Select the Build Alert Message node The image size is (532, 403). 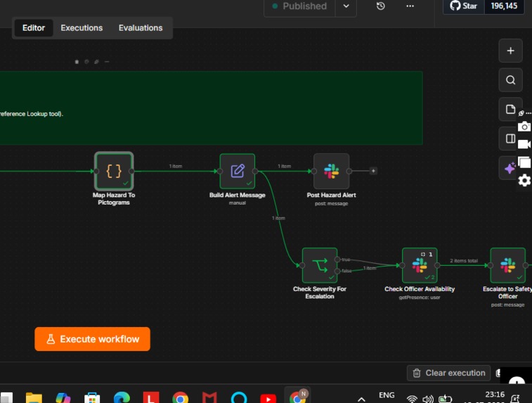237,171
